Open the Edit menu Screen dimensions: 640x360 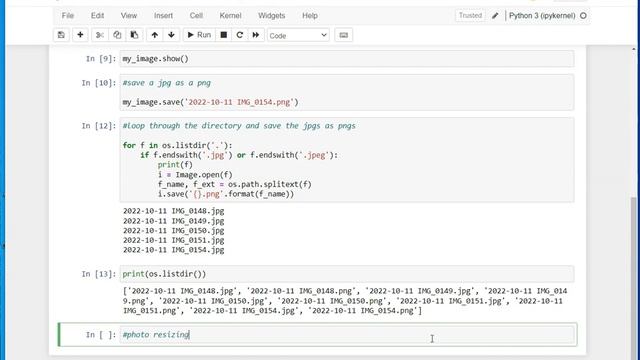pos(97,16)
